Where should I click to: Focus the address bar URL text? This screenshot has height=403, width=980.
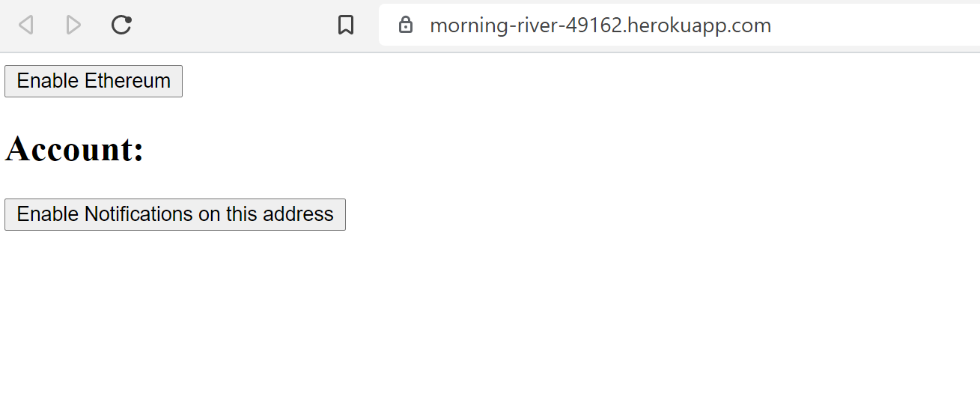(x=600, y=25)
